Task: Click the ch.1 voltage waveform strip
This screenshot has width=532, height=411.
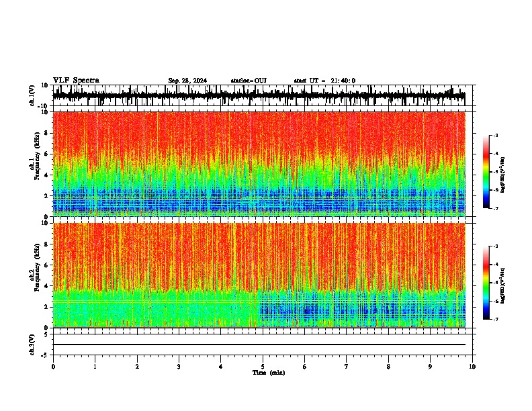Action: pyautogui.click(x=259, y=95)
